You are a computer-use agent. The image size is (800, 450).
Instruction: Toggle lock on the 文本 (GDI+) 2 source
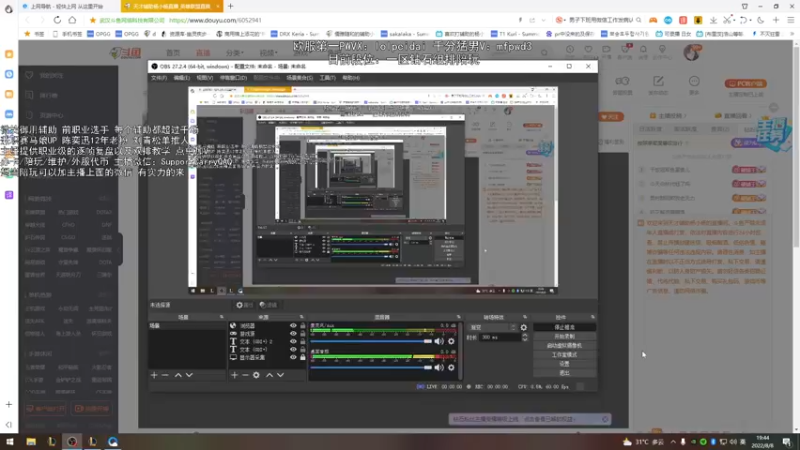tap(303, 341)
